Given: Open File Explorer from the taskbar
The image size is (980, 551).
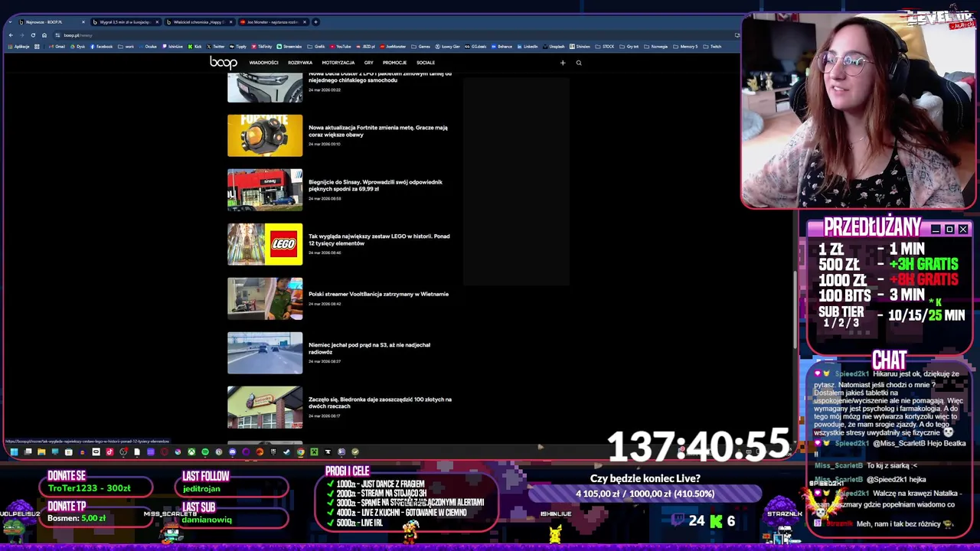Looking at the screenshot, I should click(41, 452).
